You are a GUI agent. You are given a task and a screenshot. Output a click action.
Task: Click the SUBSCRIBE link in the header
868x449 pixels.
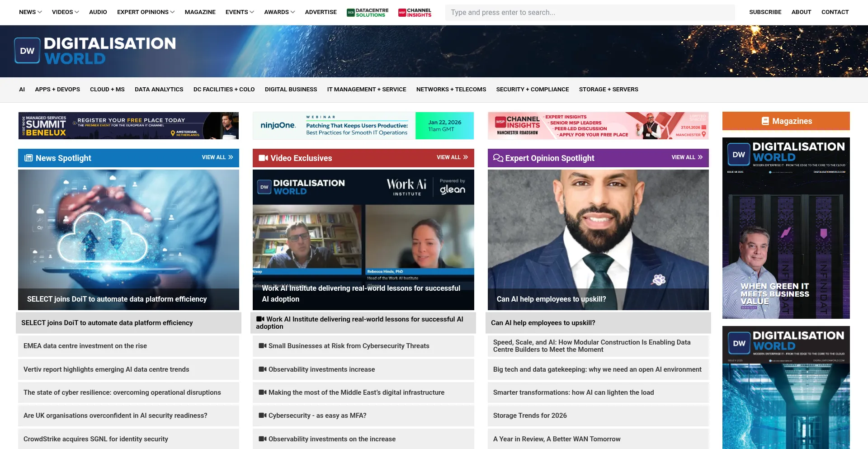pos(765,12)
